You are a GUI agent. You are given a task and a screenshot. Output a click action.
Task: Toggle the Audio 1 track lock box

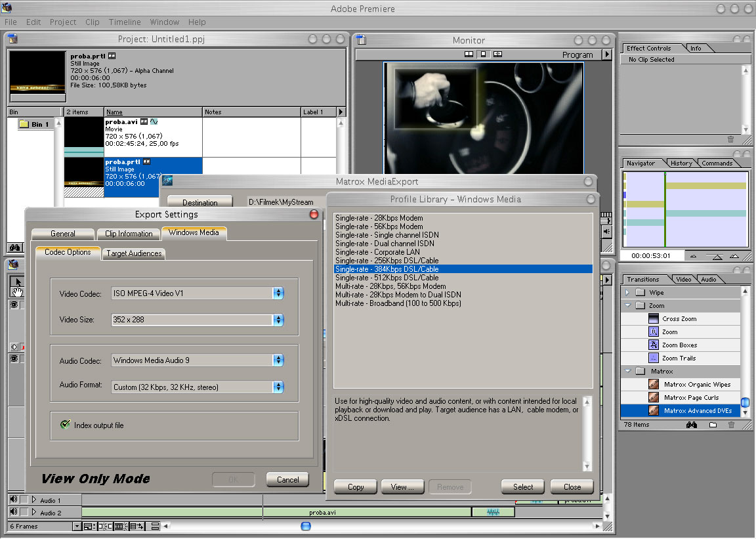(x=24, y=500)
